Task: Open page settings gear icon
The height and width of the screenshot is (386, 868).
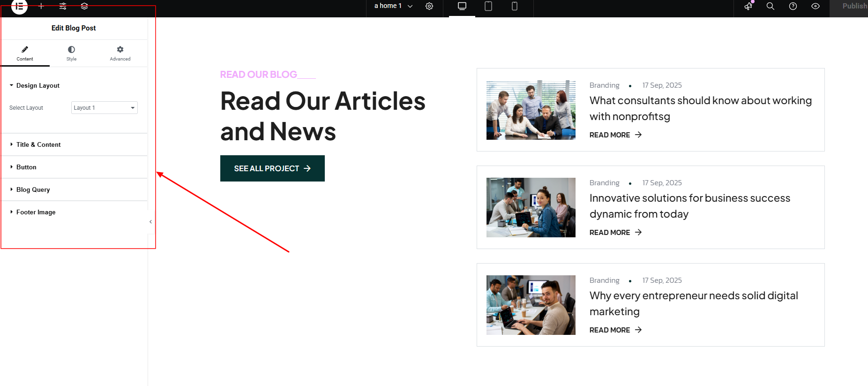Action: [x=429, y=6]
